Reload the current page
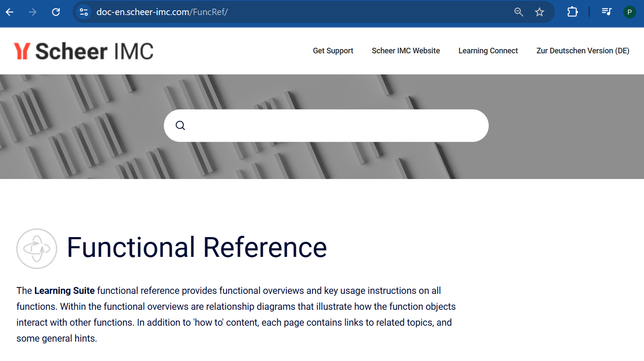This screenshot has height=361, width=644. [55, 12]
